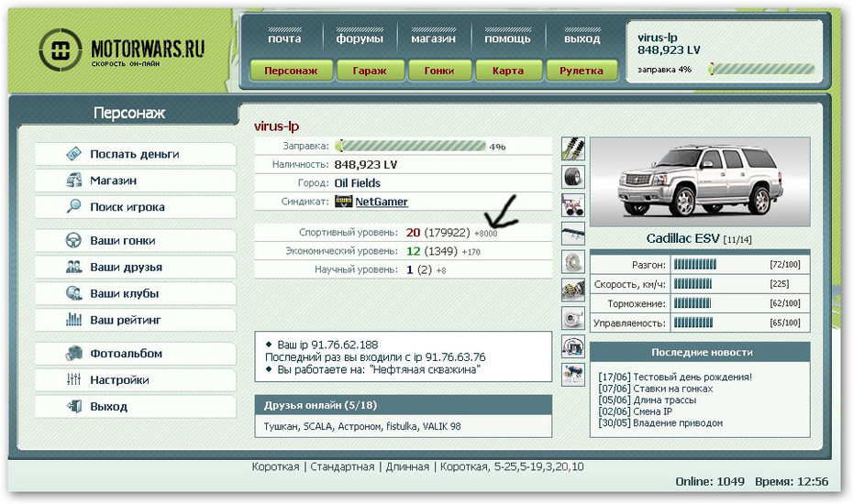Open news item Смена IP

[x=653, y=411]
